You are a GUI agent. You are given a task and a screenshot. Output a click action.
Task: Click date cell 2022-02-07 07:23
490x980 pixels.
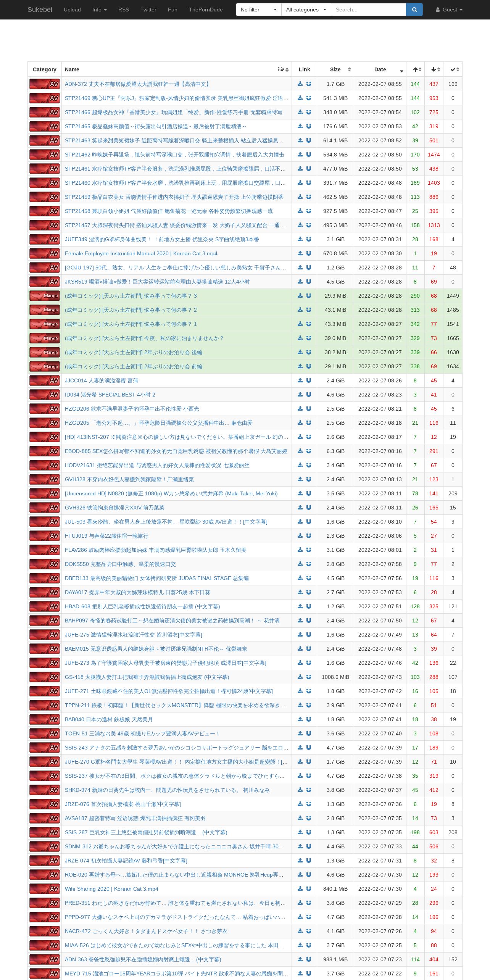click(380, 959)
